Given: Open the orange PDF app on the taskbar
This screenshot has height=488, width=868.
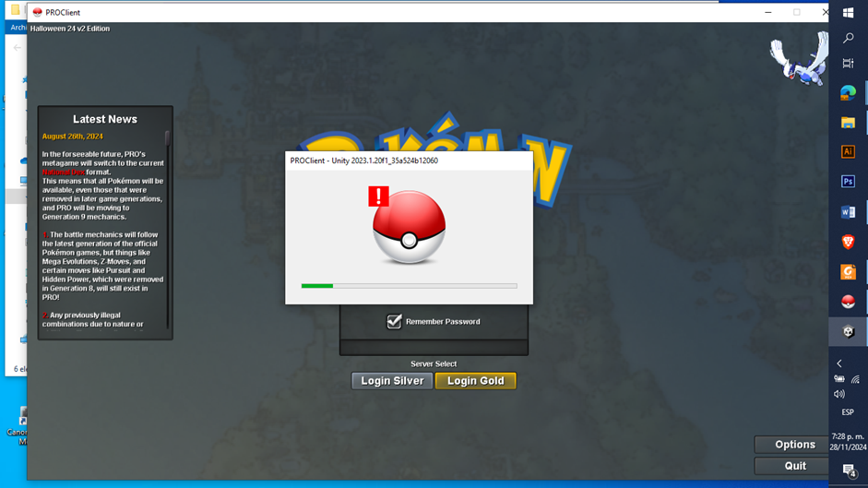Looking at the screenshot, I should pos(848,272).
